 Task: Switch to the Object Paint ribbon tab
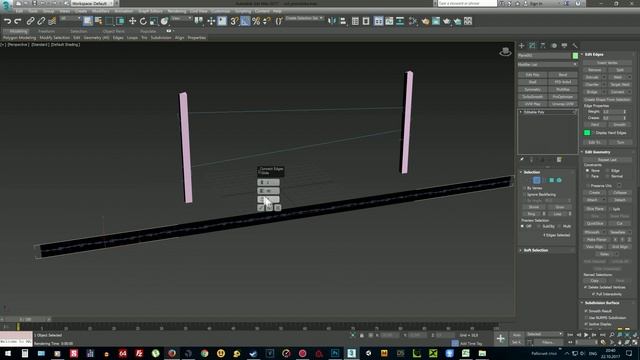click(x=113, y=31)
